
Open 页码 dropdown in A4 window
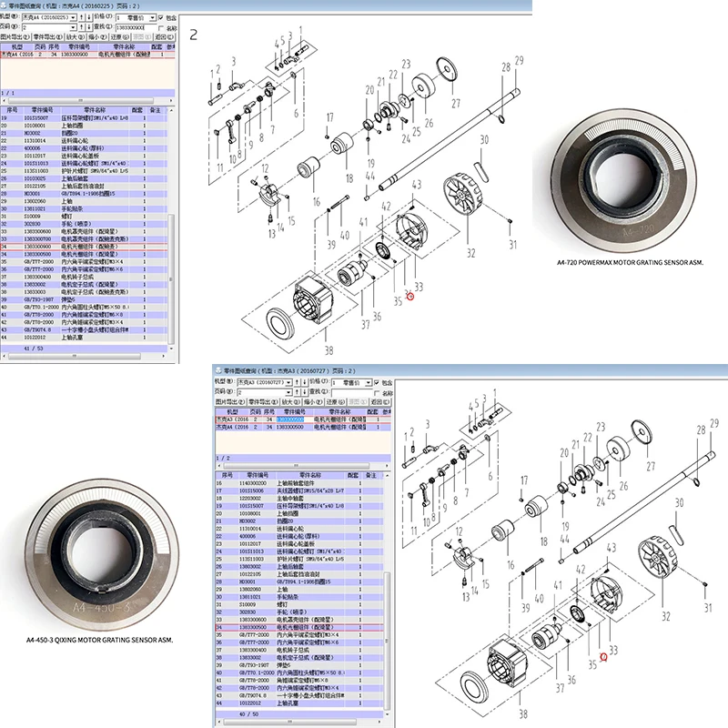(x=73, y=28)
